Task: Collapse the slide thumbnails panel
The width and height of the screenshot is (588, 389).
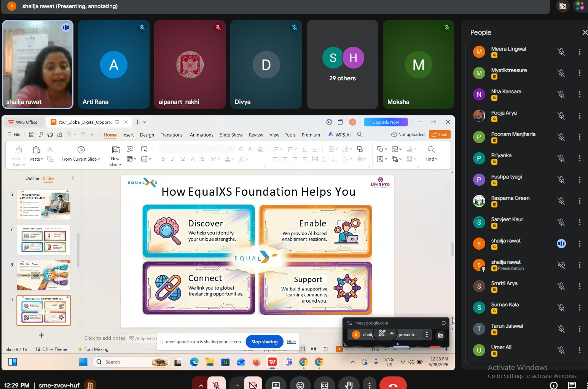Action: [x=72, y=178]
